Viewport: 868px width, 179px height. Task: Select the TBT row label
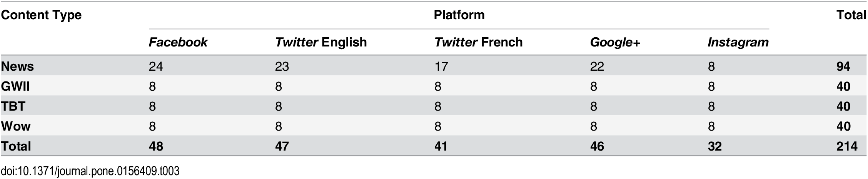[x=13, y=106]
